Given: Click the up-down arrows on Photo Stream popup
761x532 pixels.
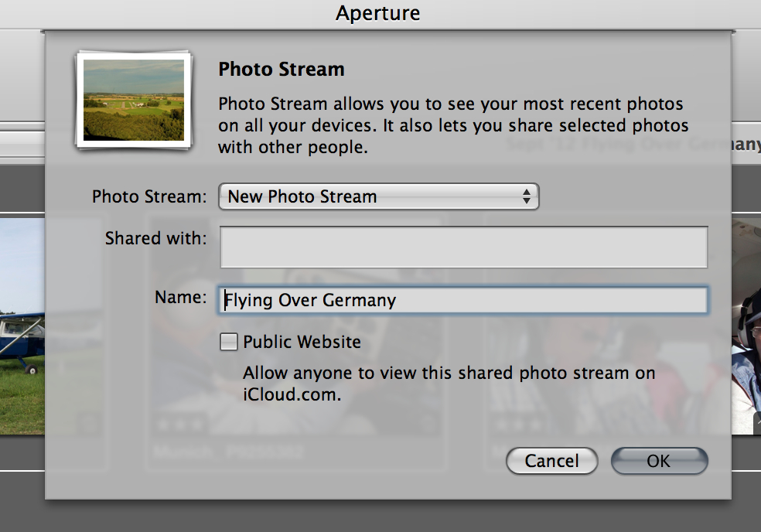Looking at the screenshot, I should [526, 196].
